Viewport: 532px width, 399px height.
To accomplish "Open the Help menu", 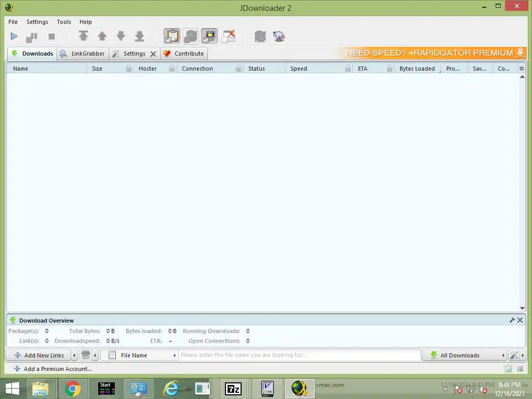I will [86, 22].
